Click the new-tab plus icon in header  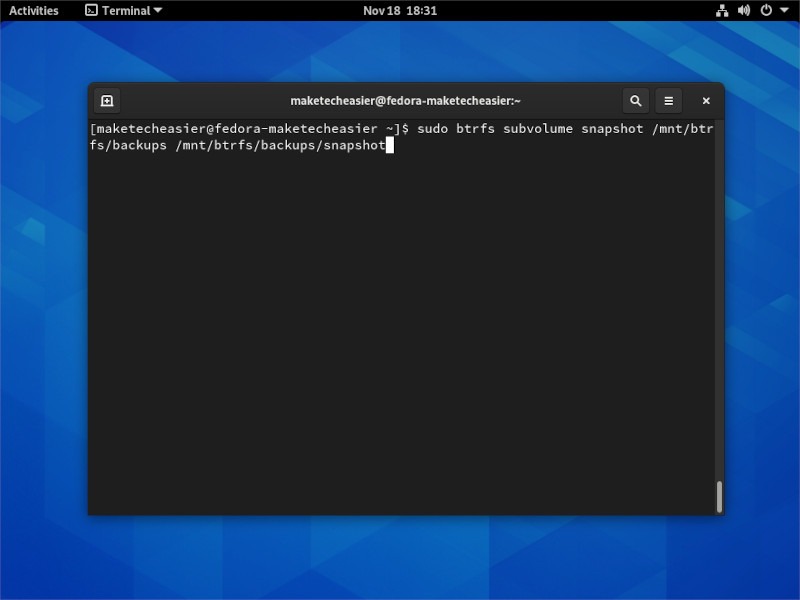pyautogui.click(x=106, y=100)
